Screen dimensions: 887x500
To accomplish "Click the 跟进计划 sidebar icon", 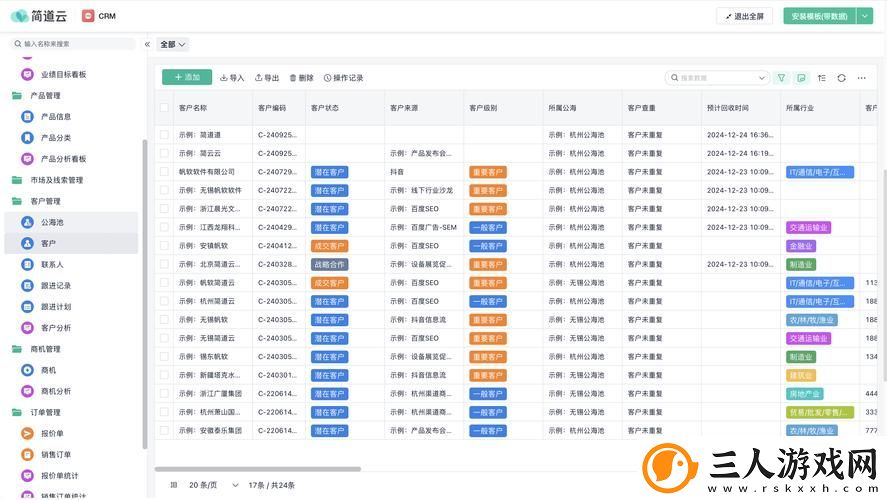I will point(27,307).
